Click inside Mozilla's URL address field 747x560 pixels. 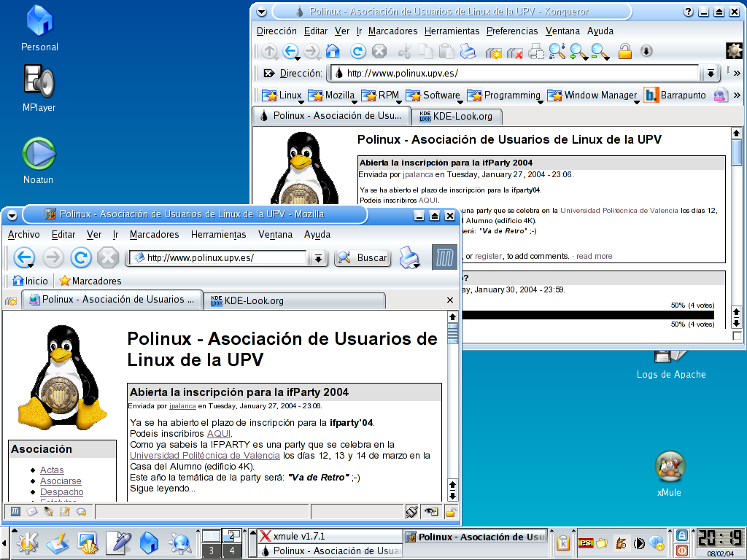(x=219, y=258)
